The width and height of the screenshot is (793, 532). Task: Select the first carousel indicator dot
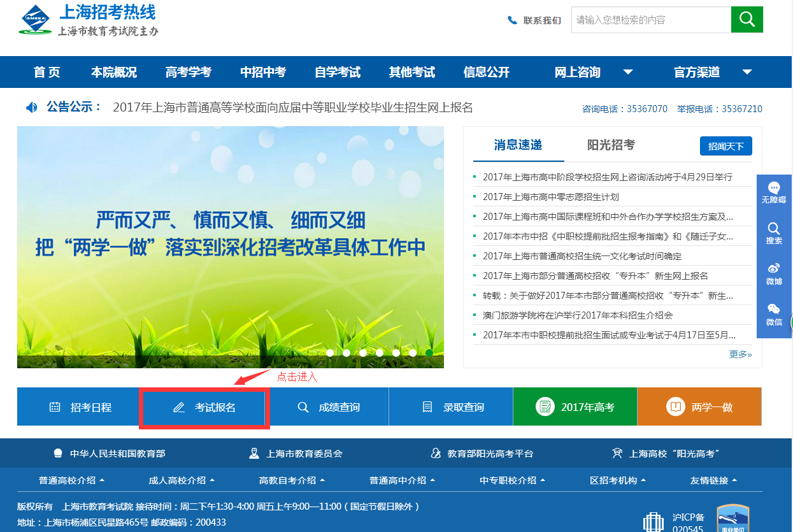[330, 352]
